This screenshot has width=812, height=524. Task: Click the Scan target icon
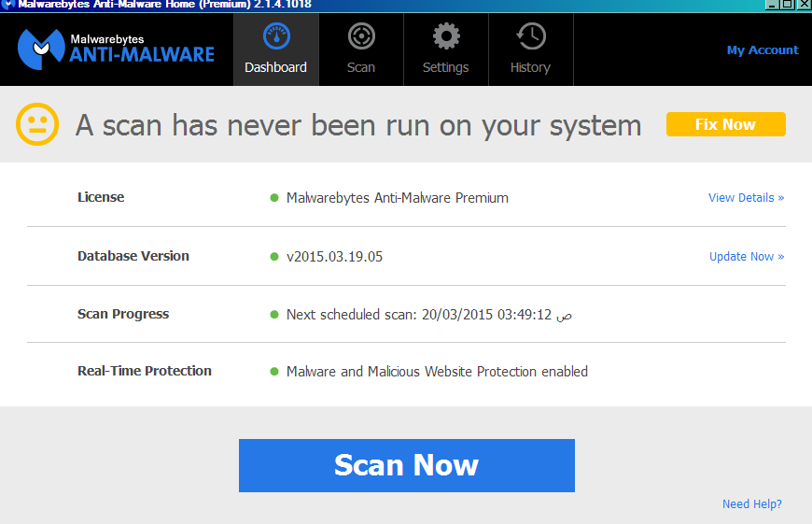361,36
